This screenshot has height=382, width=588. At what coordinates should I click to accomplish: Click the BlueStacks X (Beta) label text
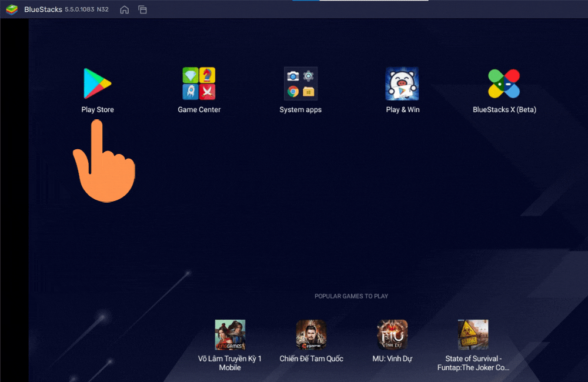click(505, 109)
